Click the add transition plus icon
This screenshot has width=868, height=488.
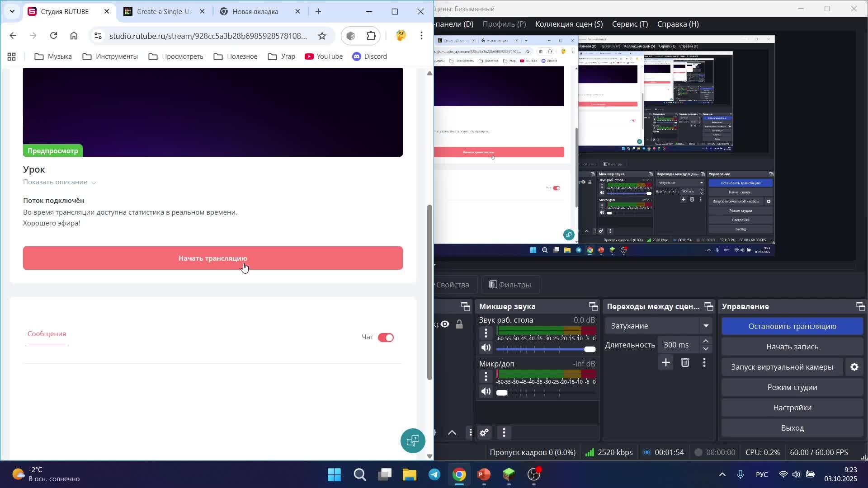click(x=665, y=362)
